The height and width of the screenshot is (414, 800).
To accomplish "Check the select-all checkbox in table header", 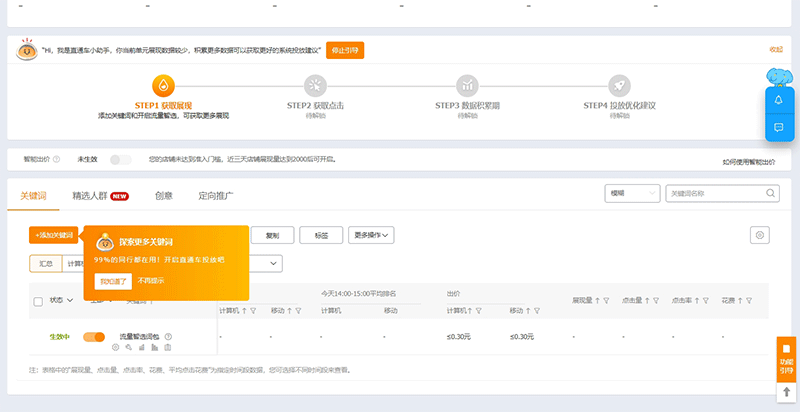I will pyautogui.click(x=38, y=300).
